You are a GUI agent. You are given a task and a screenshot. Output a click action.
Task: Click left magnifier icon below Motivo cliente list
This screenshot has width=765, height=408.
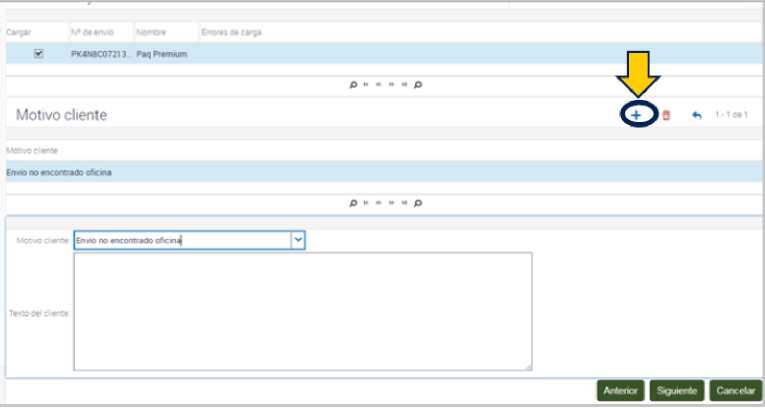(x=354, y=203)
